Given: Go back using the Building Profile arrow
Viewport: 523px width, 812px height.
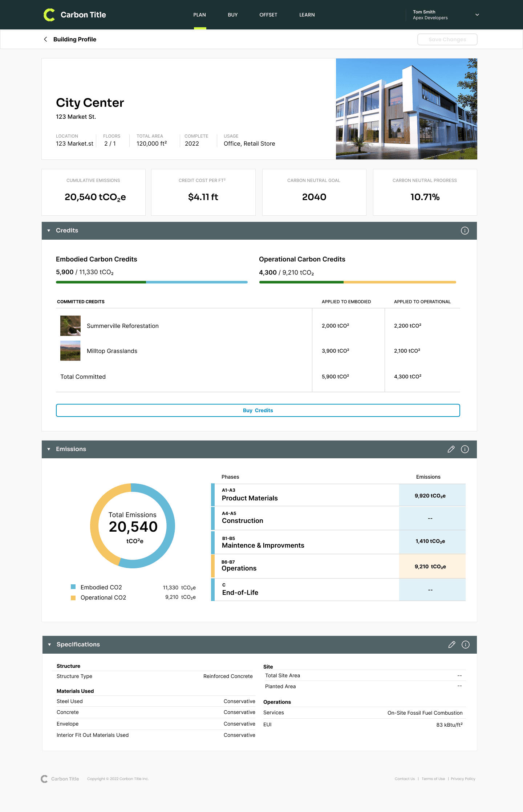Looking at the screenshot, I should tap(45, 39).
